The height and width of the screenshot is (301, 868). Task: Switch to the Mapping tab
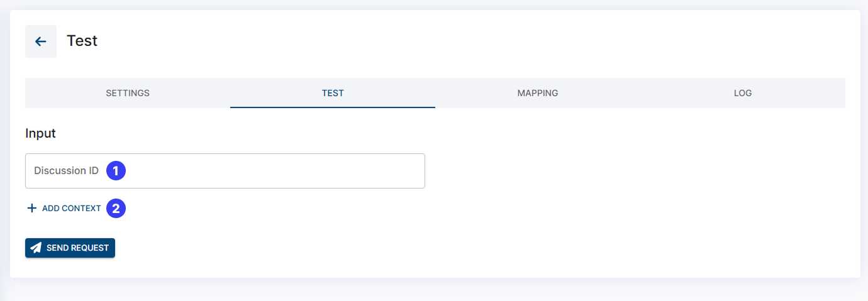click(x=538, y=93)
